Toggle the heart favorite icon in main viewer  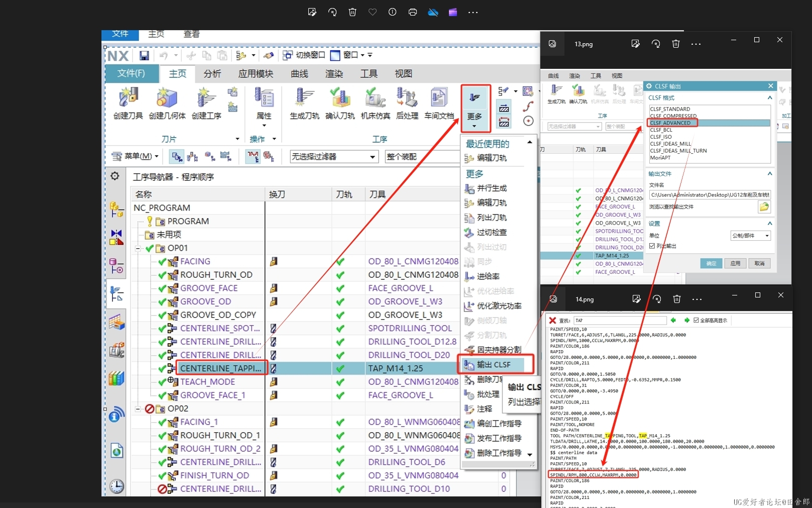tap(373, 12)
